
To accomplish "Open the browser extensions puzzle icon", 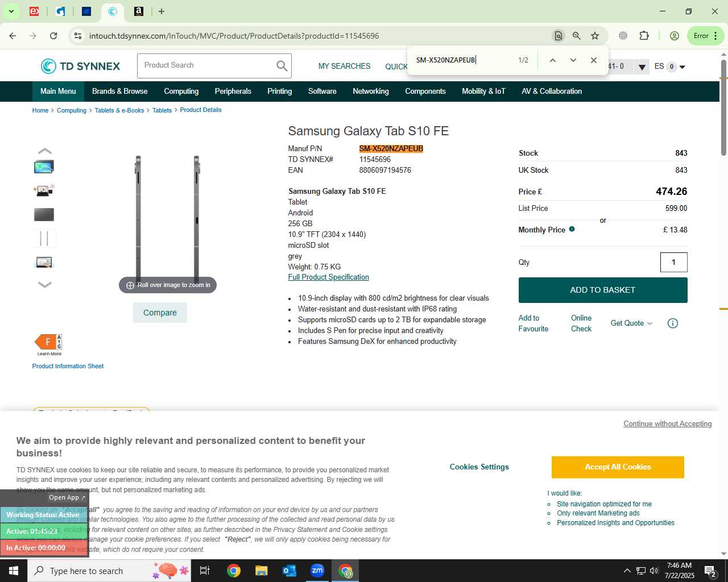I will click(x=644, y=36).
